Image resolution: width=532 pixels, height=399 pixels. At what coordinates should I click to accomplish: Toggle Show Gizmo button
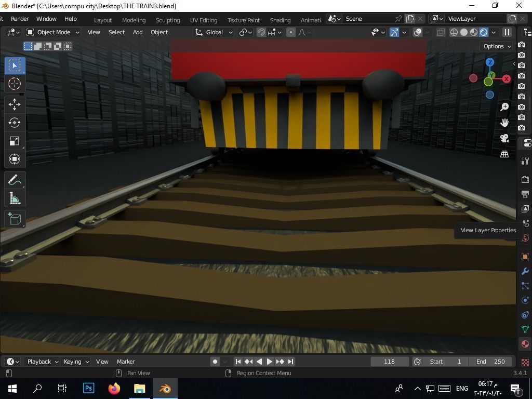[394, 32]
